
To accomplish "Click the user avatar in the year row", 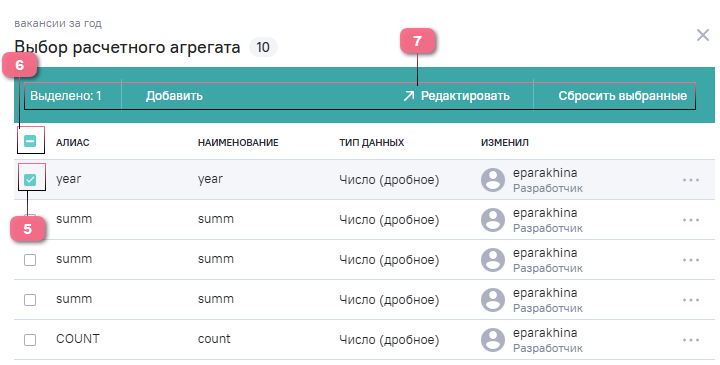I will coord(493,180).
